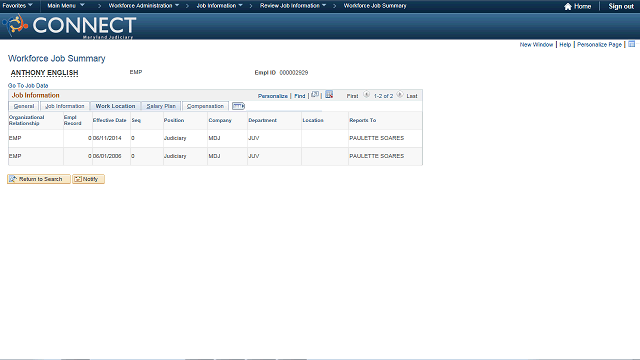
Task: Click Personalize in the Job Information grid
Action: coord(273,96)
